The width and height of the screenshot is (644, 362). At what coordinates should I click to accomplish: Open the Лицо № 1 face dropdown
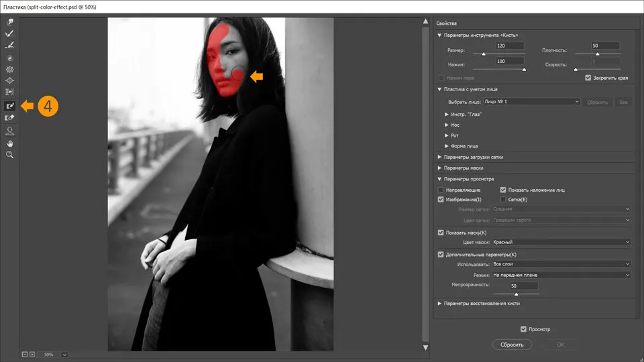(x=531, y=101)
